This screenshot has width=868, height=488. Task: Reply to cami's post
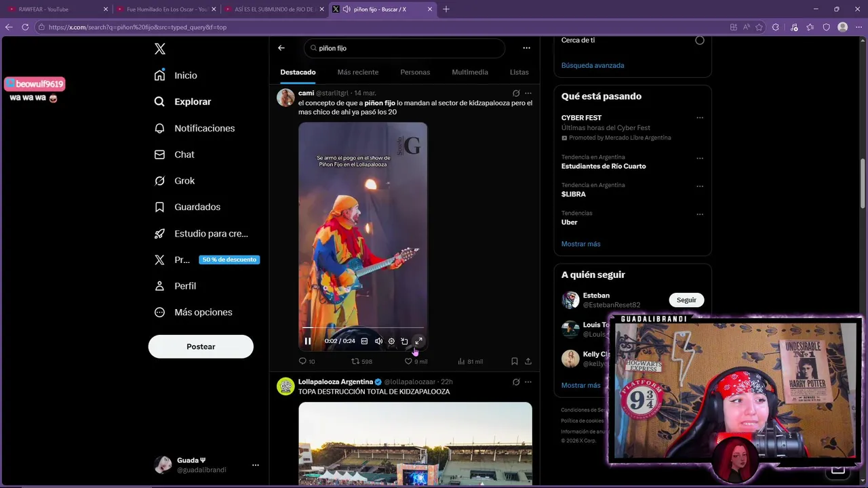pos(307,362)
